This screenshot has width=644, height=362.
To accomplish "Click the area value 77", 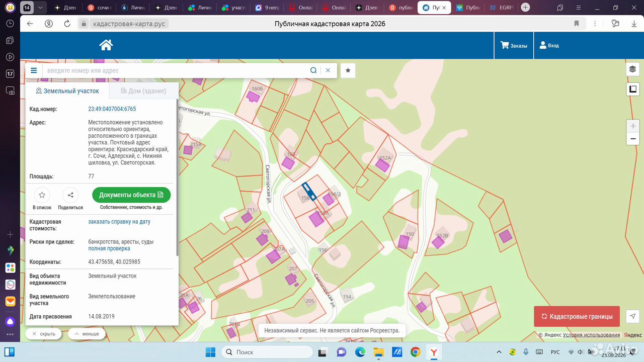I will (91, 176).
